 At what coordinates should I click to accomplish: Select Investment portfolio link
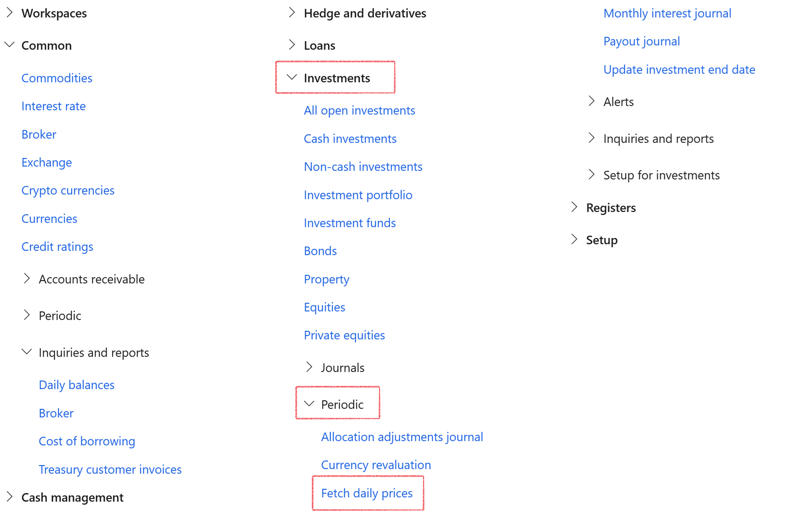click(x=358, y=195)
